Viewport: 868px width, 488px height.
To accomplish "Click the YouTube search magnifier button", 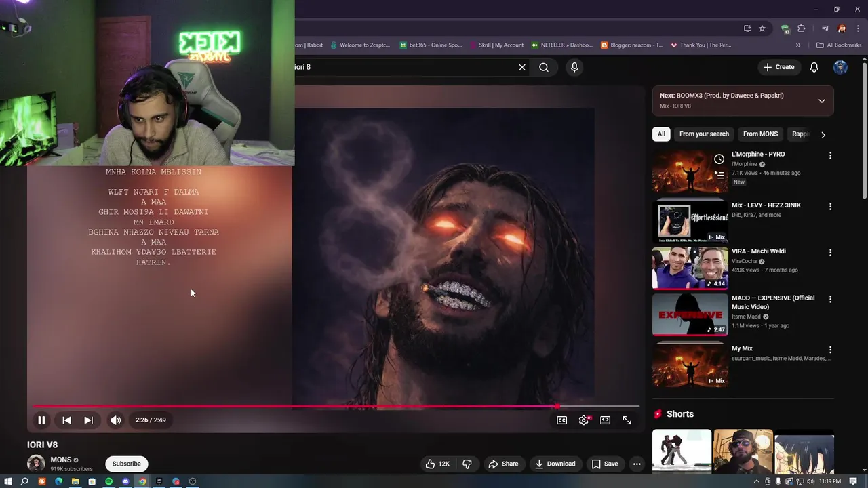I will [544, 67].
